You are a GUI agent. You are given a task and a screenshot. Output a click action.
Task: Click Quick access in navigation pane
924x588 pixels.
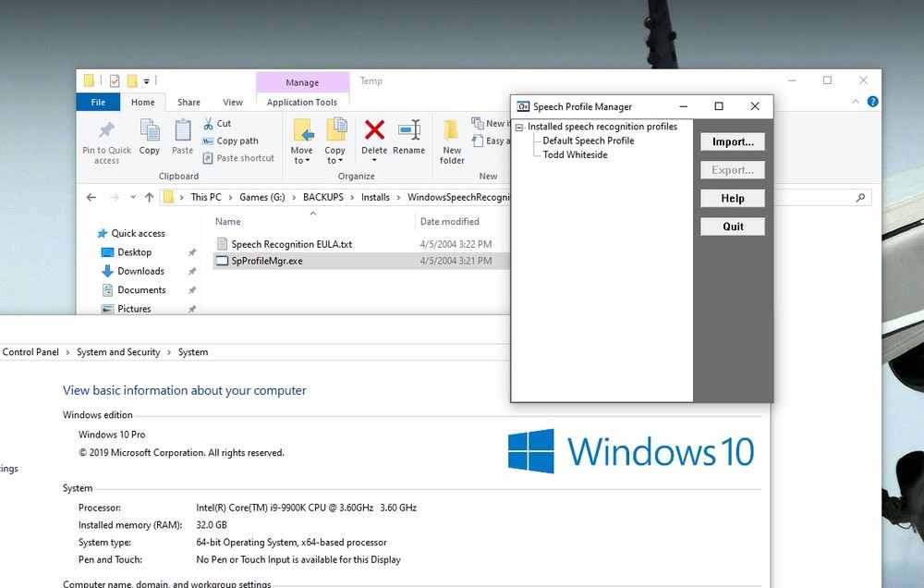138,234
